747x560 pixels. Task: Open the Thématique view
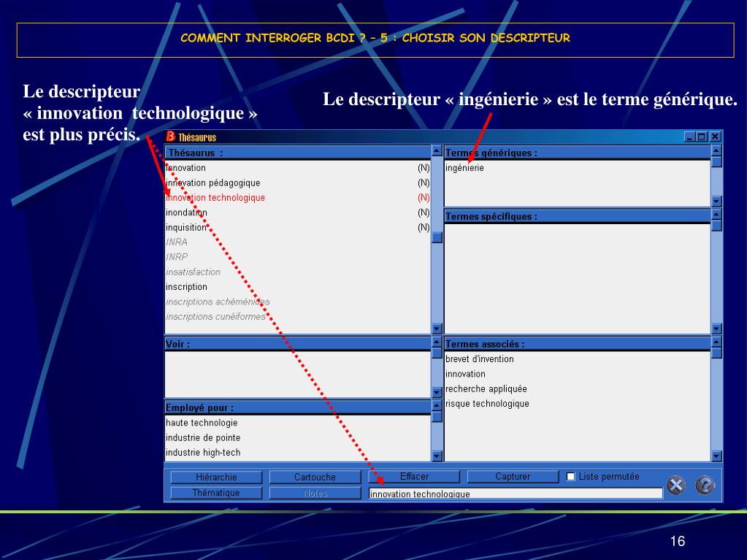click(216, 492)
